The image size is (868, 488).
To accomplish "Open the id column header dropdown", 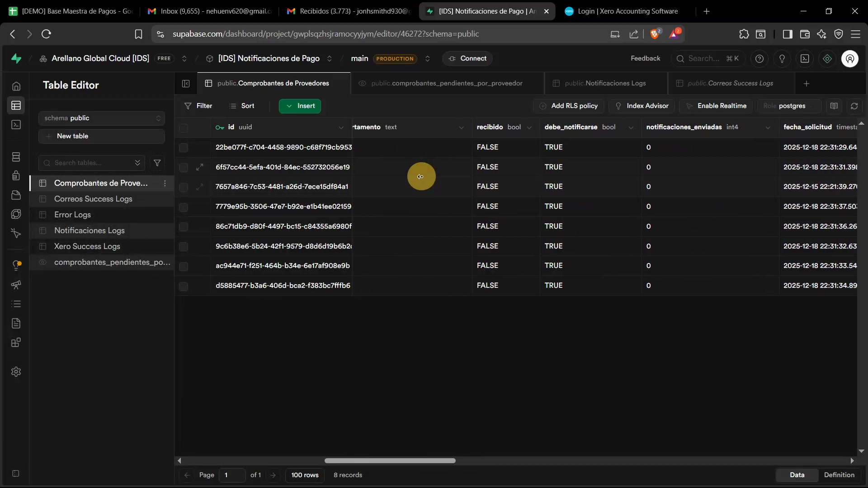I will click(341, 127).
